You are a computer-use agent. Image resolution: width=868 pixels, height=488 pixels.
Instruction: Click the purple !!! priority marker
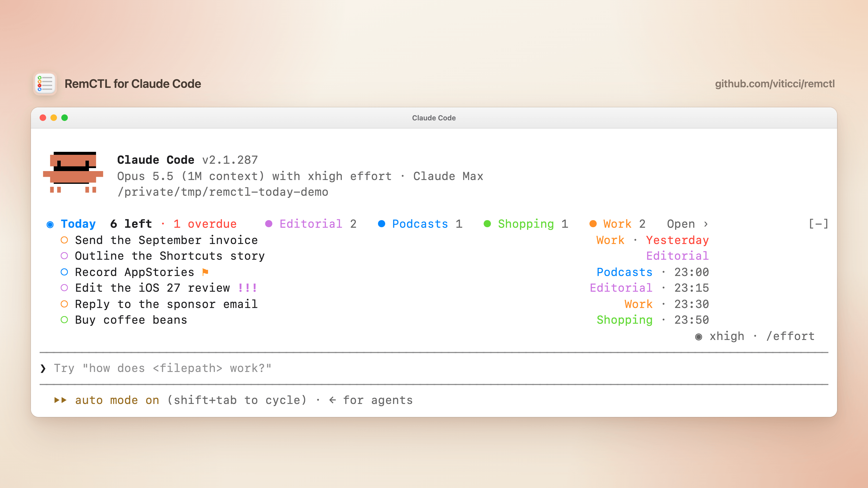(247, 288)
